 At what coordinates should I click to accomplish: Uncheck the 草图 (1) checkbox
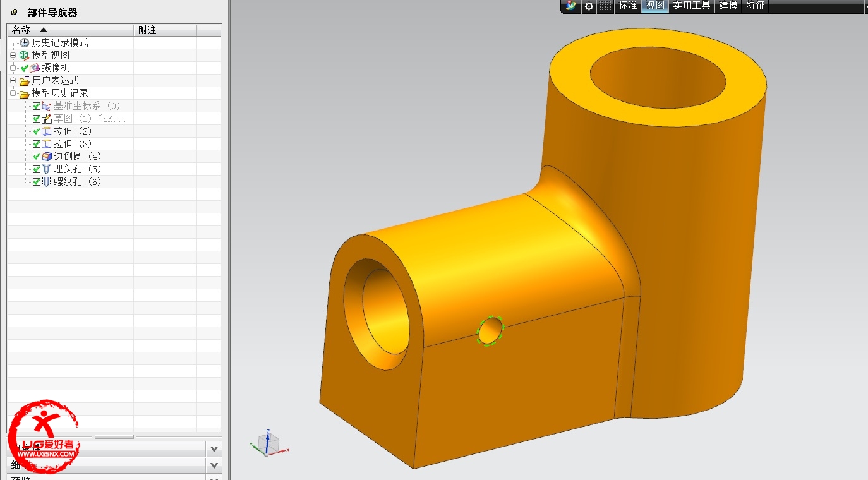point(37,118)
